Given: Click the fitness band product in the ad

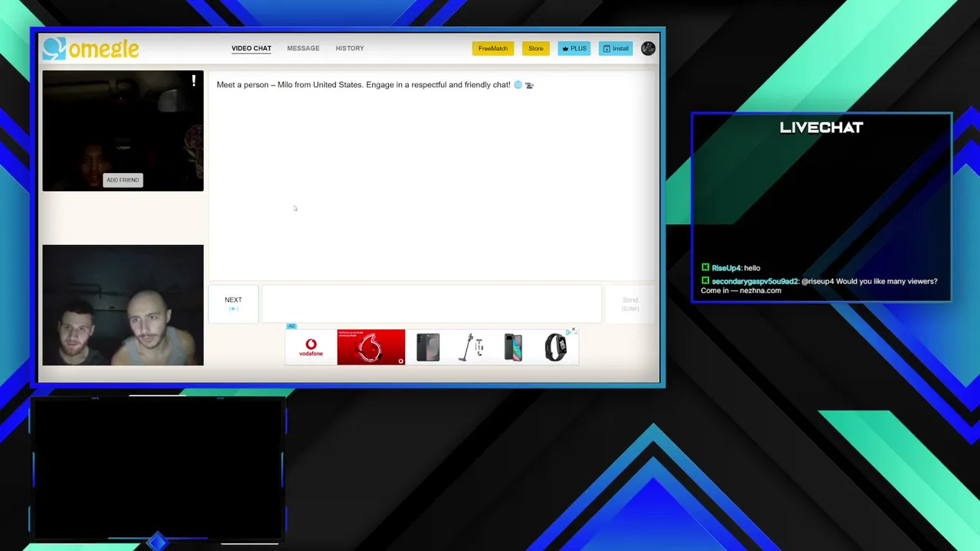Looking at the screenshot, I should click(556, 347).
